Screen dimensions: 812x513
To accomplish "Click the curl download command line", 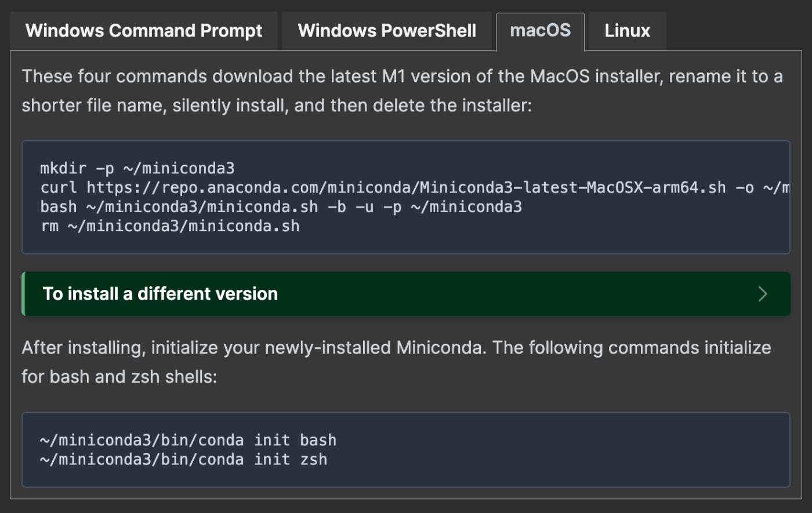I will [x=415, y=188].
